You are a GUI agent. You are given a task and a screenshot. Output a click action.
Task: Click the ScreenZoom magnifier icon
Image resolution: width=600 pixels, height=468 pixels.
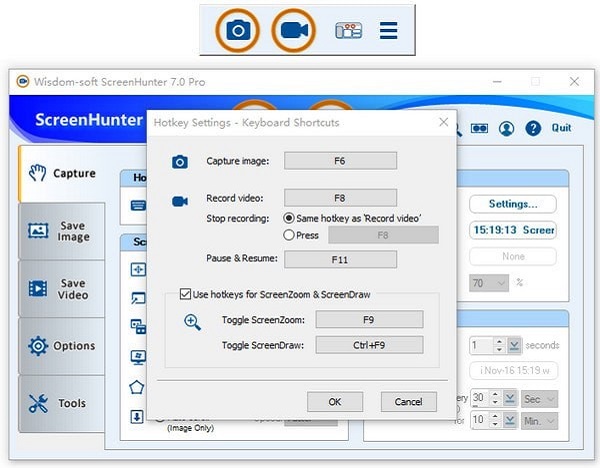192,321
